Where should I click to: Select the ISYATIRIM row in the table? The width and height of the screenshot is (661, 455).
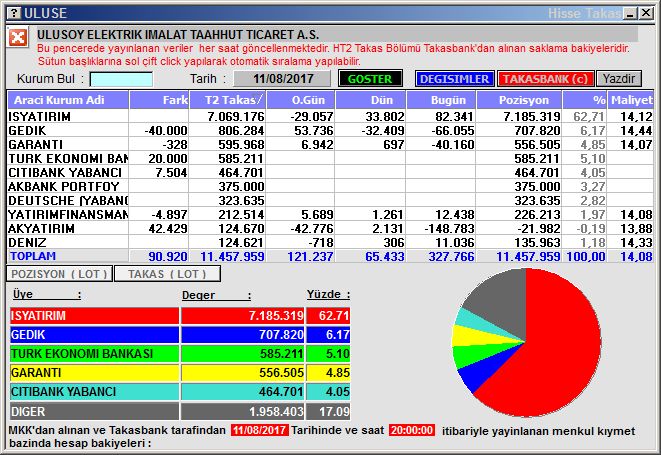click(x=330, y=116)
